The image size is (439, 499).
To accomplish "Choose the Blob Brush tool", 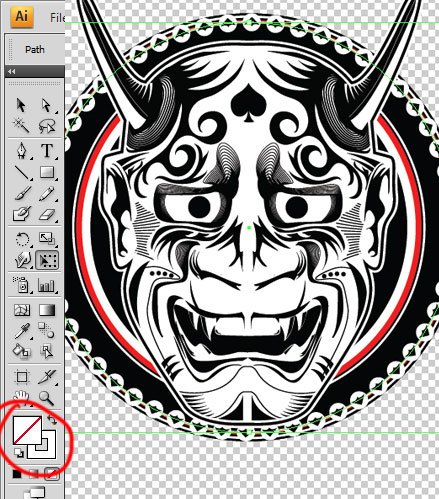I will point(22,214).
